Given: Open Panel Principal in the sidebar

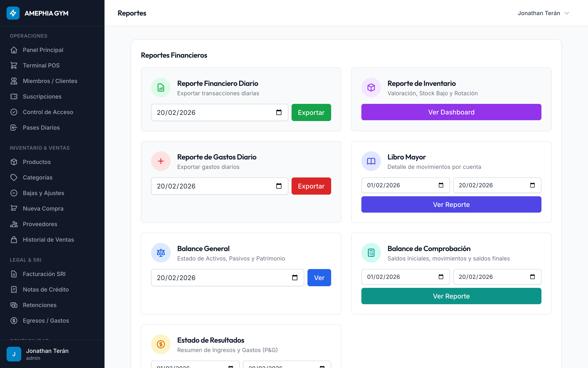Looking at the screenshot, I should click(x=52, y=50).
